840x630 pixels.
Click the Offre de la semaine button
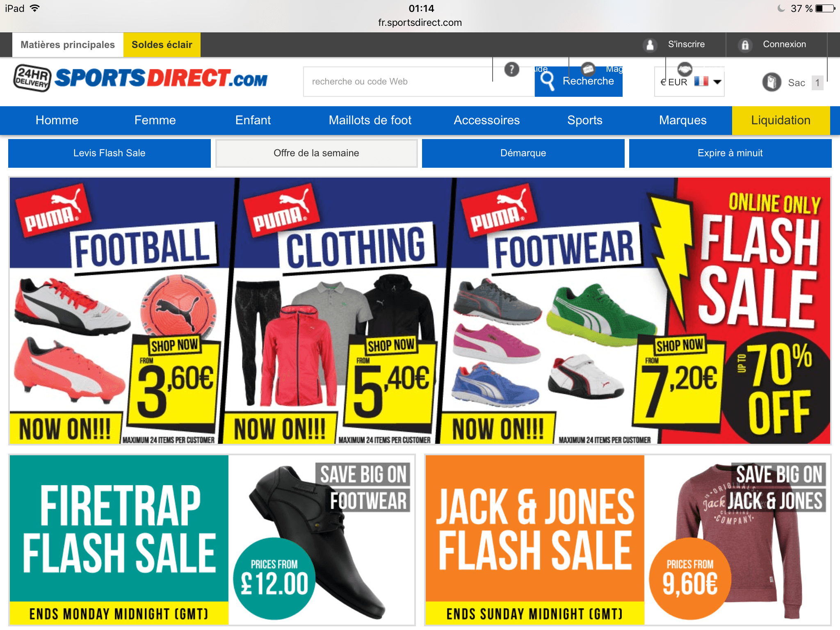click(x=316, y=153)
